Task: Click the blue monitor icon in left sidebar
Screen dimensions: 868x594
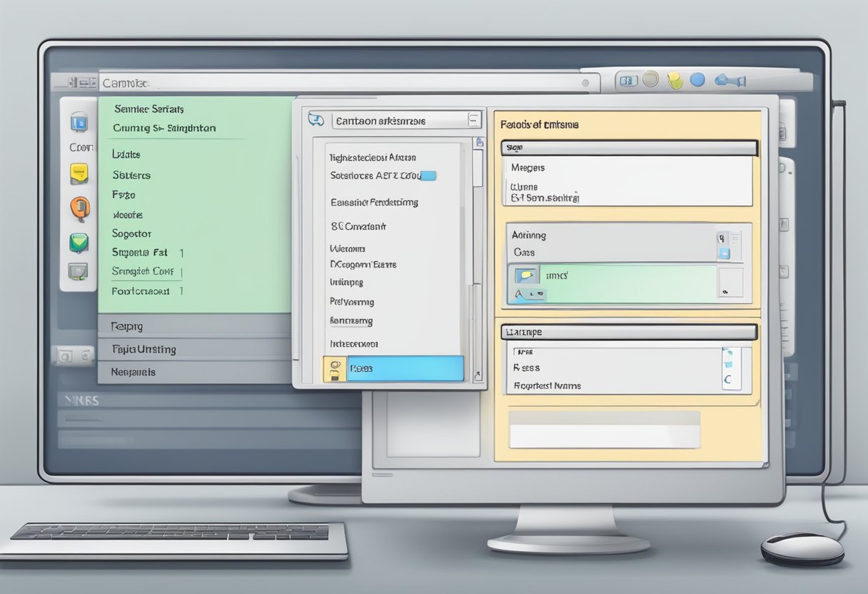Action: (79, 122)
